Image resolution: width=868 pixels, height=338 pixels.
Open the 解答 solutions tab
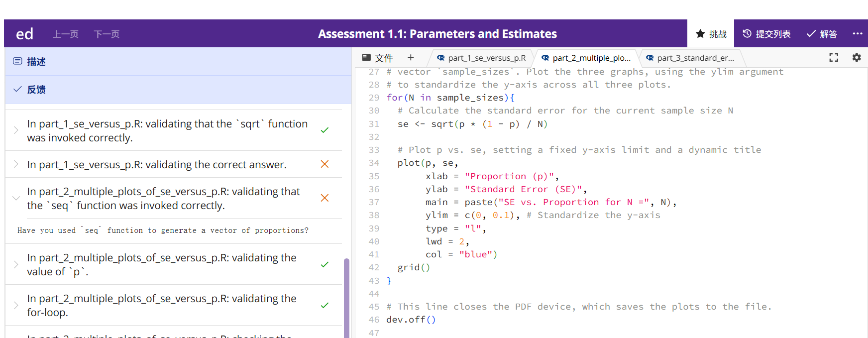click(x=822, y=34)
